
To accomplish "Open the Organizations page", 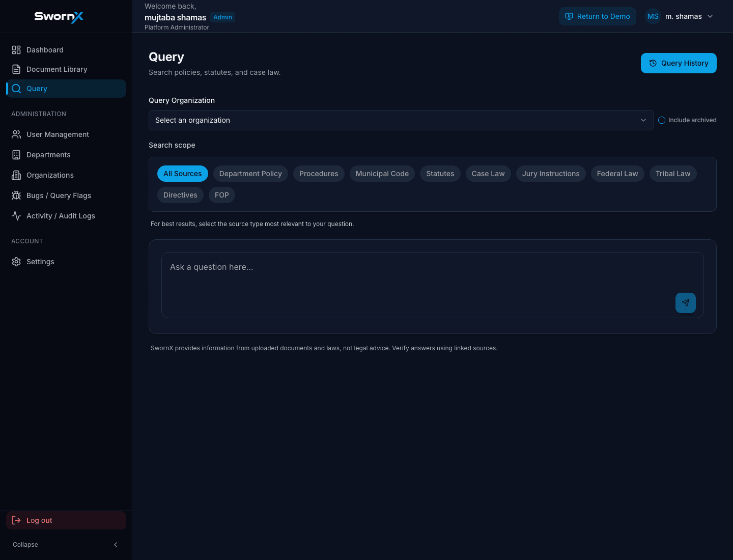I will pos(66,175).
